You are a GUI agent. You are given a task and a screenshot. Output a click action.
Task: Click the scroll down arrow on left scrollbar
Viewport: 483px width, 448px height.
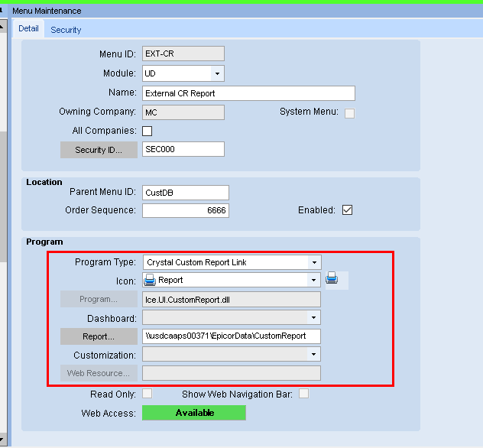pyautogui.click(x=2, y=440)
